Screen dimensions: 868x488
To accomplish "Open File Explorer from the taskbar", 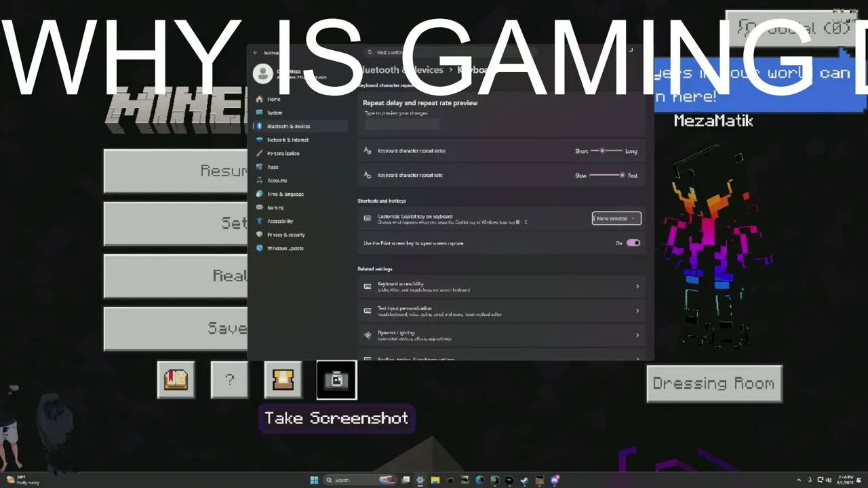I will pyautogui.click(x=435, y=480).
